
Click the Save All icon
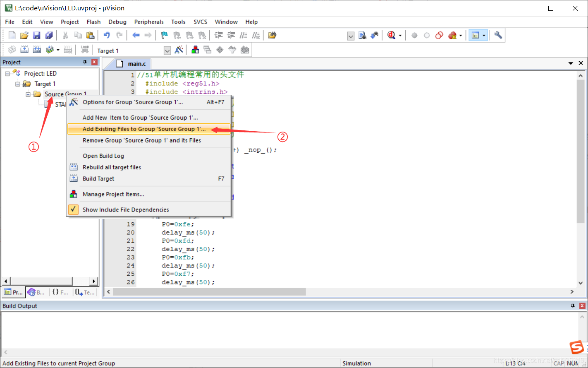[x=49, y=35]
